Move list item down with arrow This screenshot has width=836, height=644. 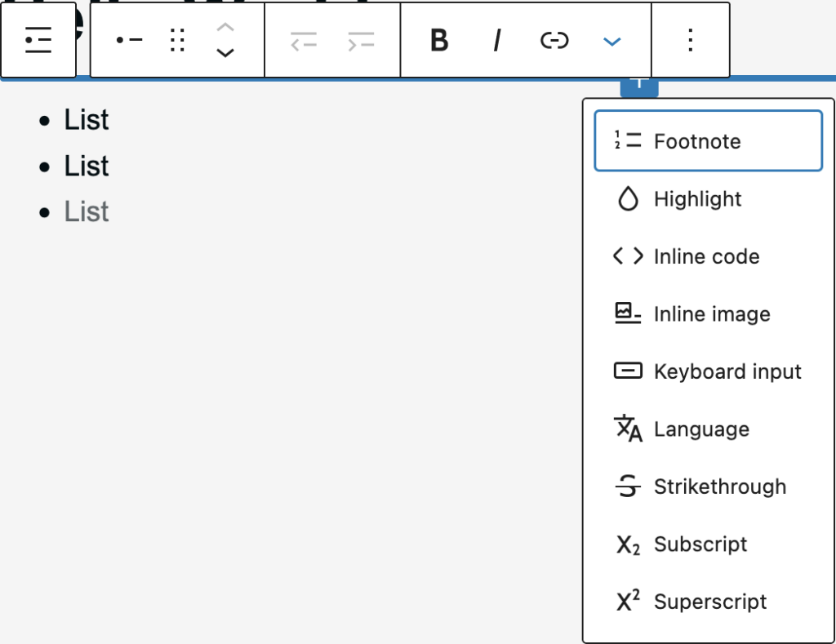225,53
